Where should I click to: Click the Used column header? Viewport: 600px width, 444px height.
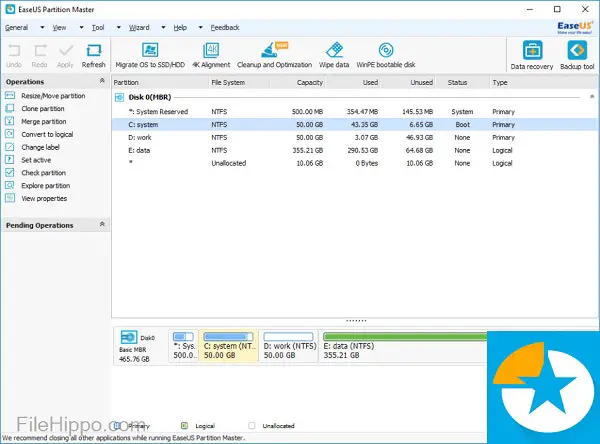[x=353, y=82]
